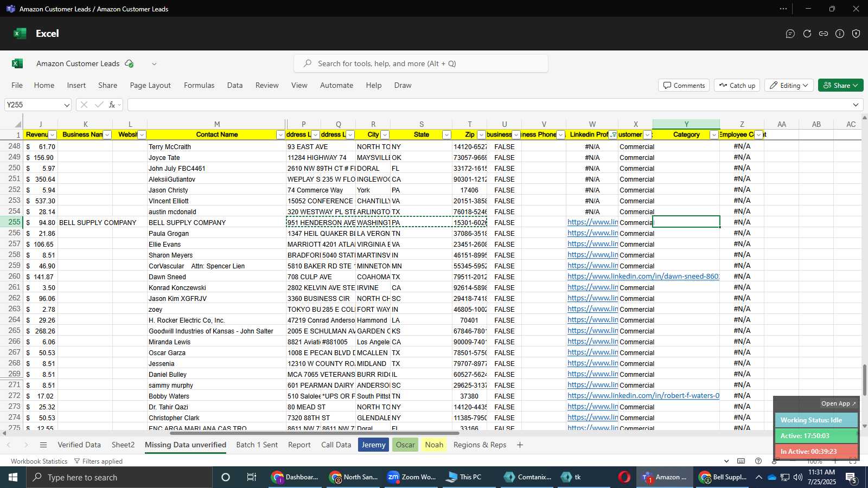Open the Draw ribbon tab

(x=403, y=85)
